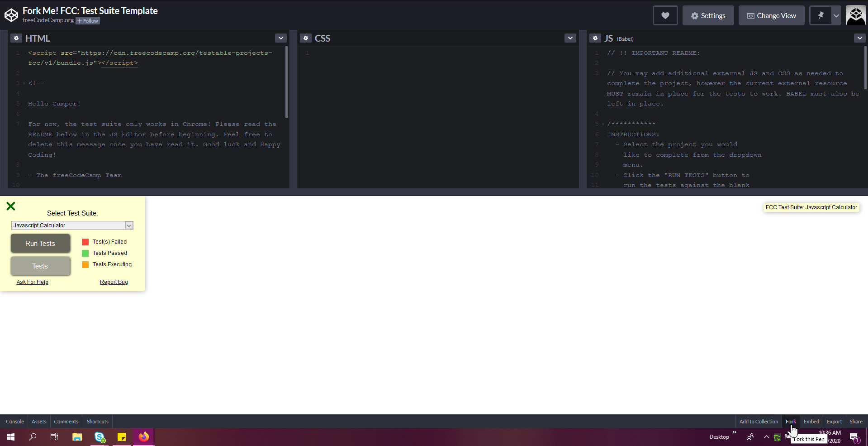
Task: Open Skype from the taskbar
Action: point(100,437)
